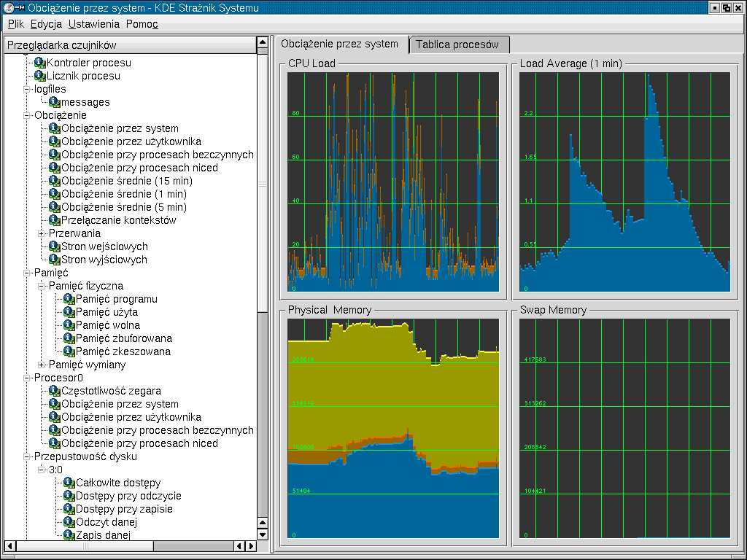Open the Edycja menu

tap(46, 24)
